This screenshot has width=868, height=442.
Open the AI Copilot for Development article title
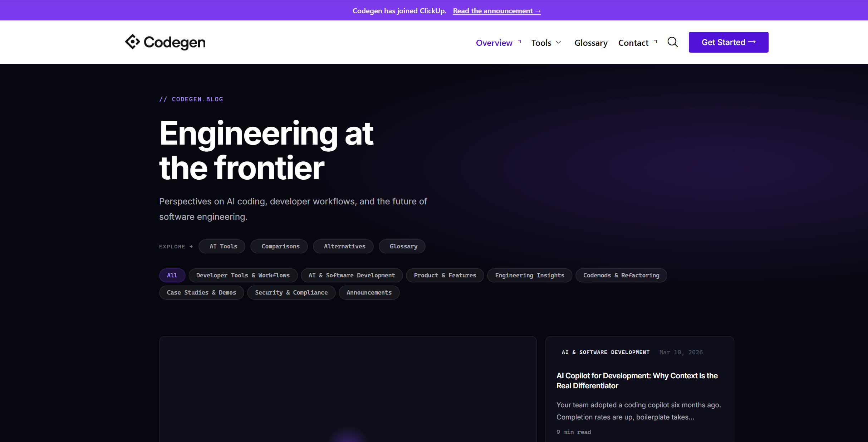tap(637, 380)
